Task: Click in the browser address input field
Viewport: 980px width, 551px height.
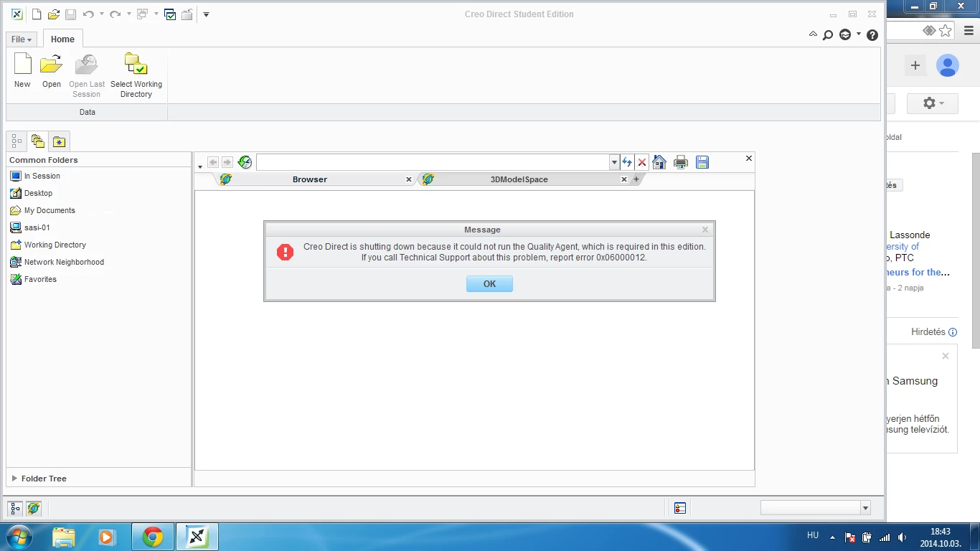Action: click(x=433, y=163)
